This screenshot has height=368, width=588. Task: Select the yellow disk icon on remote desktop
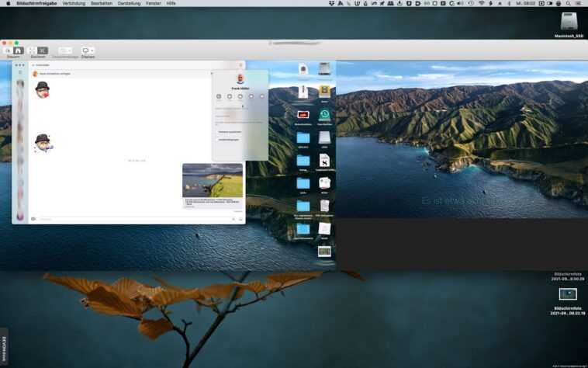click(x=324, y=92)
